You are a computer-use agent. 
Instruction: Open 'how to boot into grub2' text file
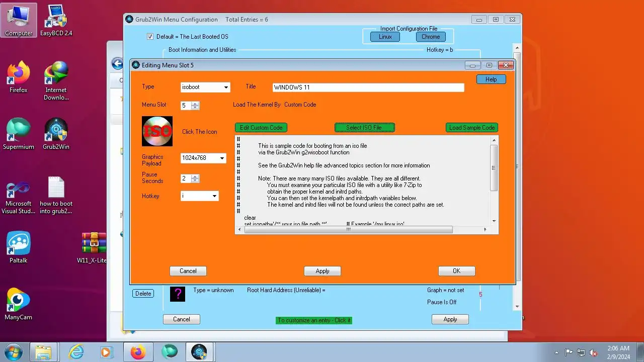56,195
